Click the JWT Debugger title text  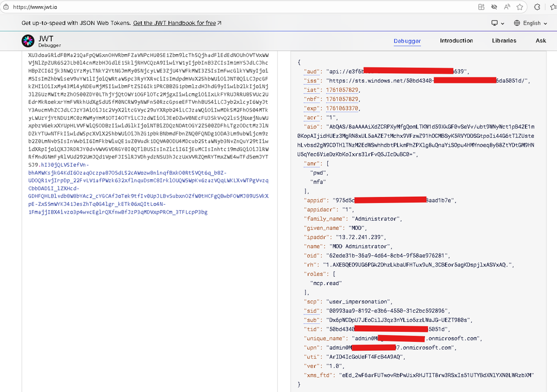[x=50, y=41]
